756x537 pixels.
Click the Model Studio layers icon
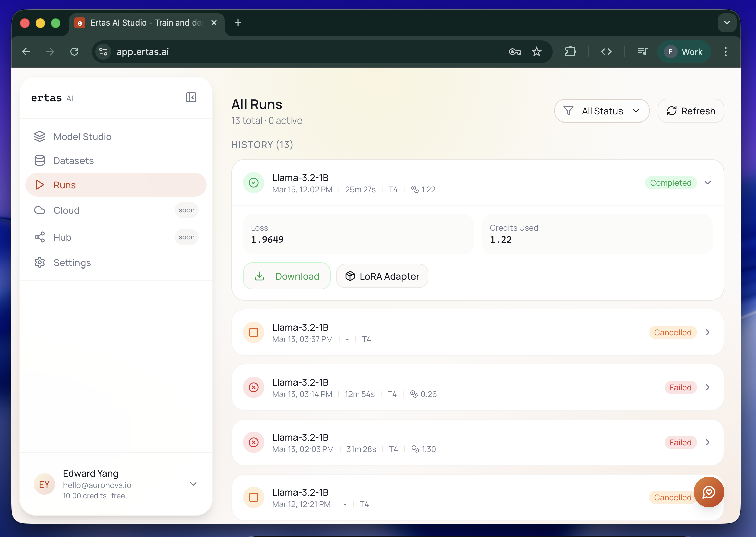pos(40,136)
